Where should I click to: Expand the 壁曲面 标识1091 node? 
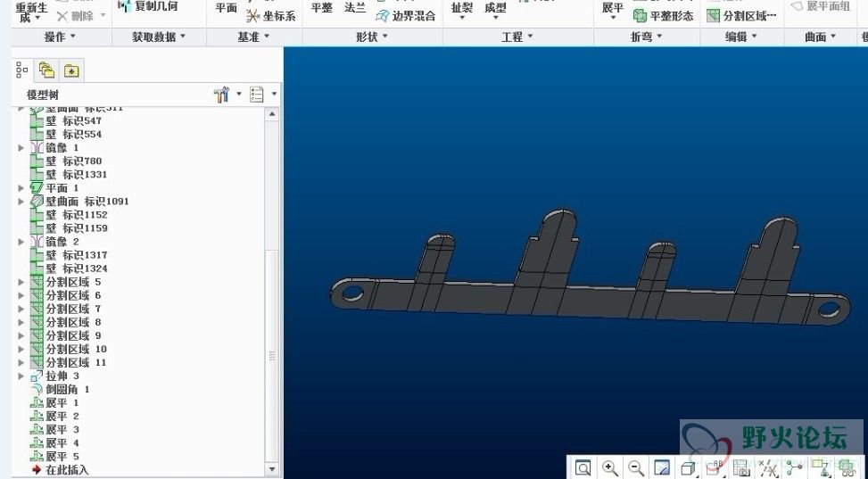click(x=21, y=202)
